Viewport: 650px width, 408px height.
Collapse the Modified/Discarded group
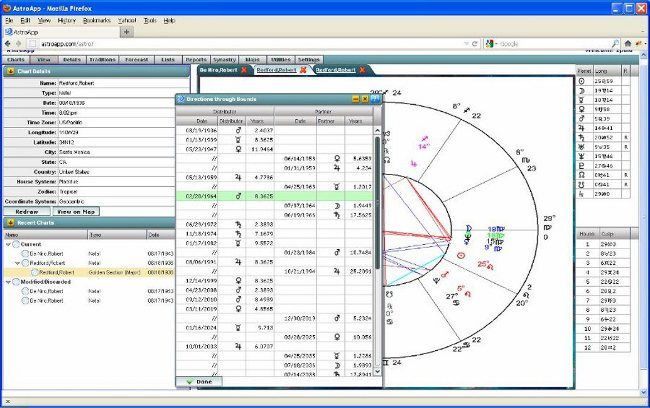click(x=9, y=281)
